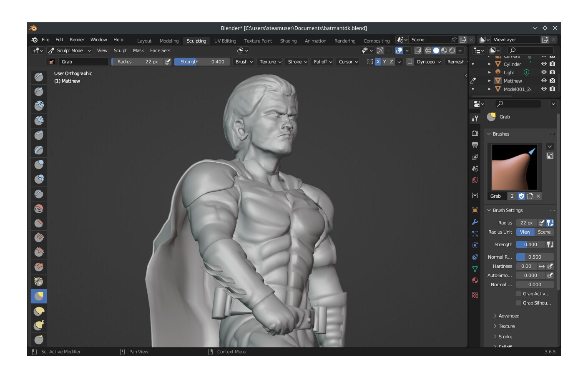
Task: Switch to the Modeling workspace tab
Action: [x=169, y=41]
